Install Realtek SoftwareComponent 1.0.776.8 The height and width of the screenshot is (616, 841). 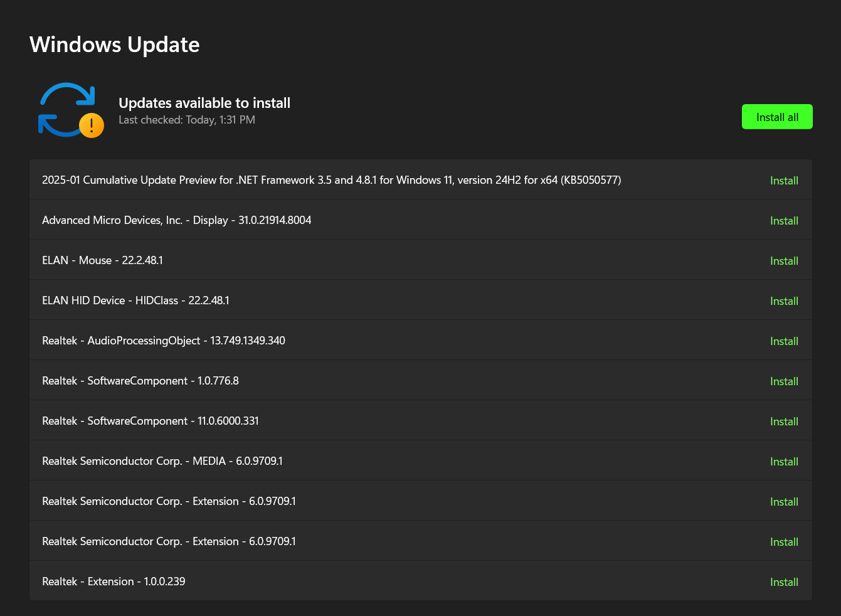[x=784, y=381]
